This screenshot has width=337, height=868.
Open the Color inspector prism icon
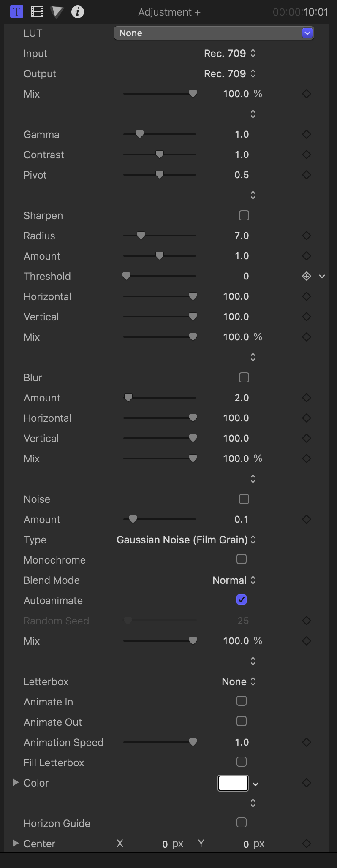pyautogui.click(x=57, y=12)
